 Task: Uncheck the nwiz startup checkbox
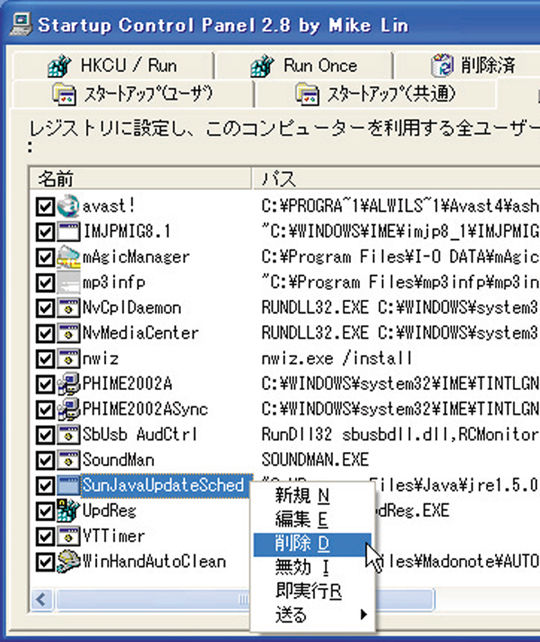pyautogui.click(x=45, y=359)
